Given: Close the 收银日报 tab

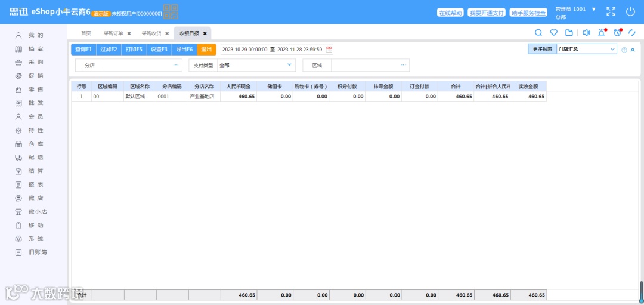Looking at the screenshot, I should pyautogui.click(x=205, y=33).
